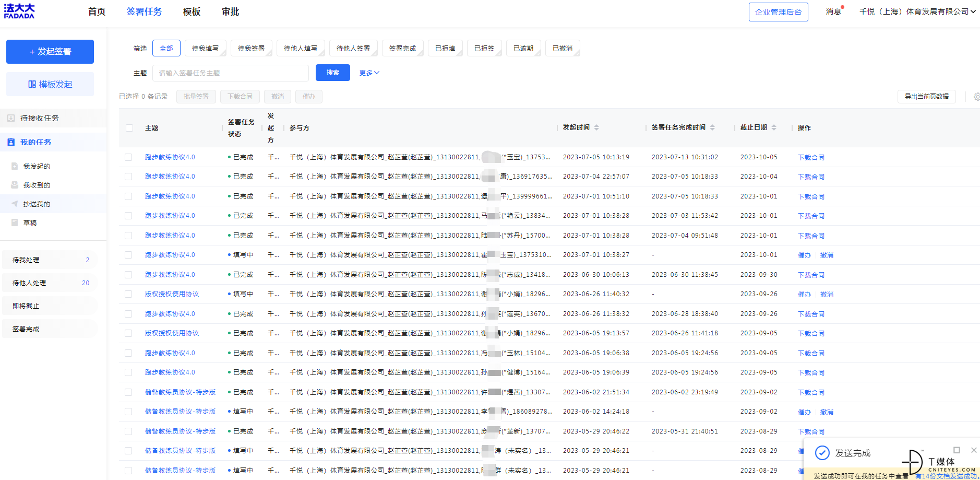980x480 pixels.
Task: Check row dated 2023-06-26 11:40:32
Action: coord(128,294)
